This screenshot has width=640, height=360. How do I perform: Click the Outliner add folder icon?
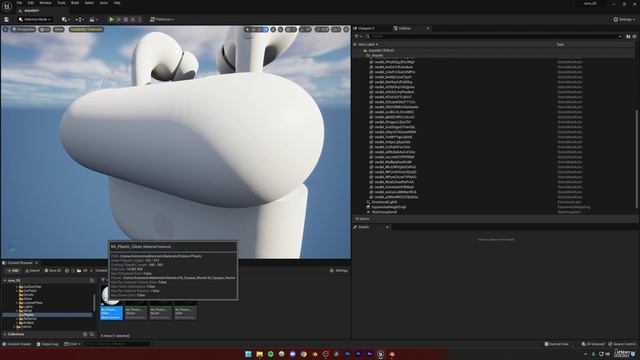coord(628,36)
